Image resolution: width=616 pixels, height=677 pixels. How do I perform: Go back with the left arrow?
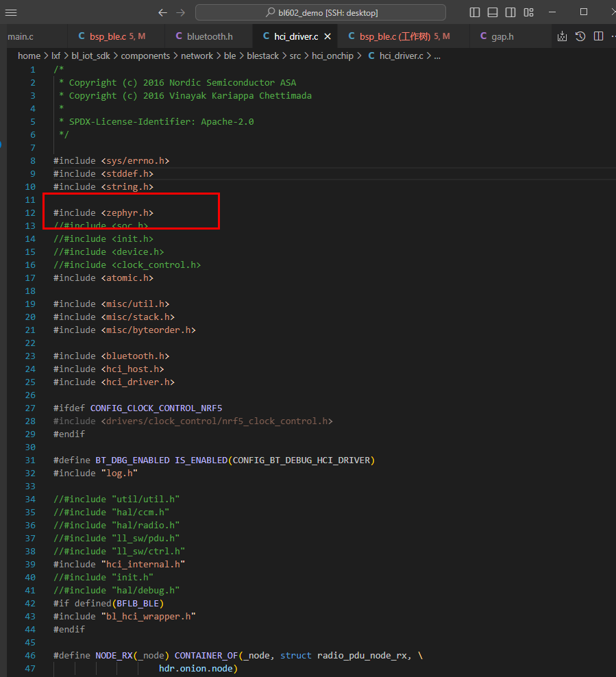click(162, 12)
